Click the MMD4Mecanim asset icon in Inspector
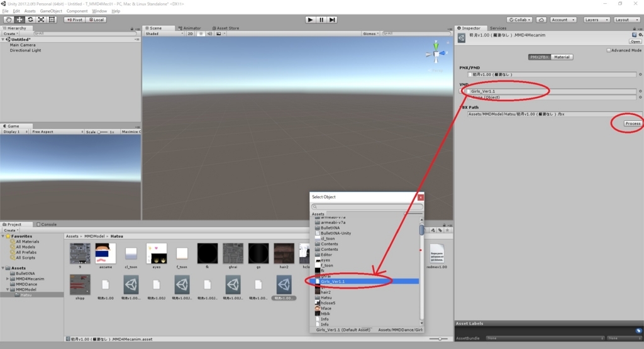Viewport: 644px width, 349px height. point(462,38)
